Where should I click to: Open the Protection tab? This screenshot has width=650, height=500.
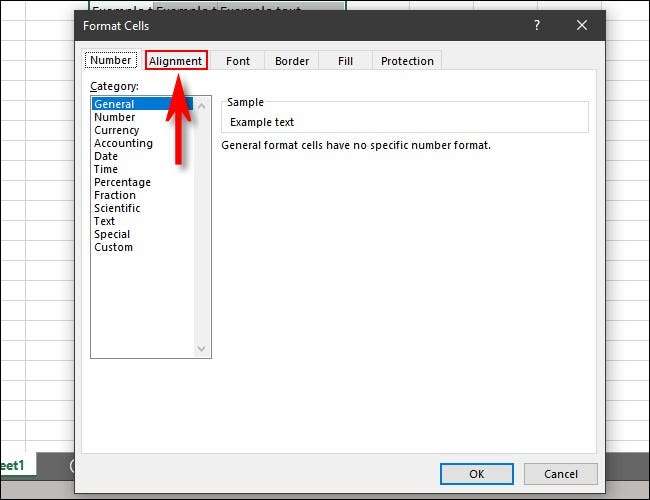407,61
